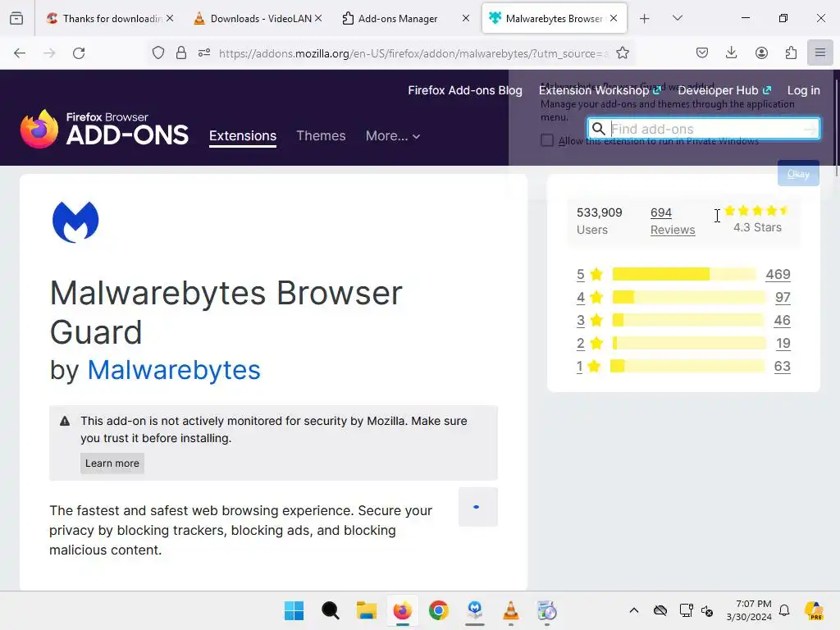This screenshot has width=840, height=630.
Task: Open the taskbar clock showing 7:07 PM
Action: (x=749, y=610)
